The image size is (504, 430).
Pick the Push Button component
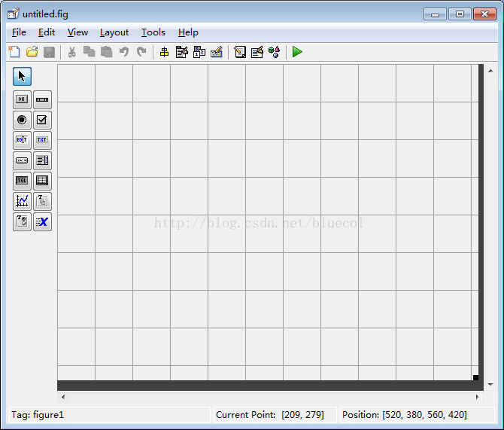point(22,99)
